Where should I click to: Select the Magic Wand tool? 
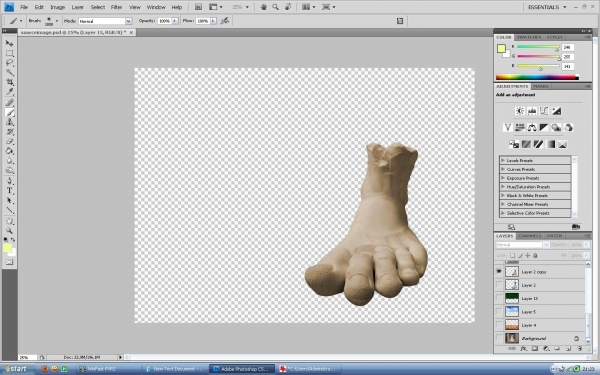click(10, 72)
